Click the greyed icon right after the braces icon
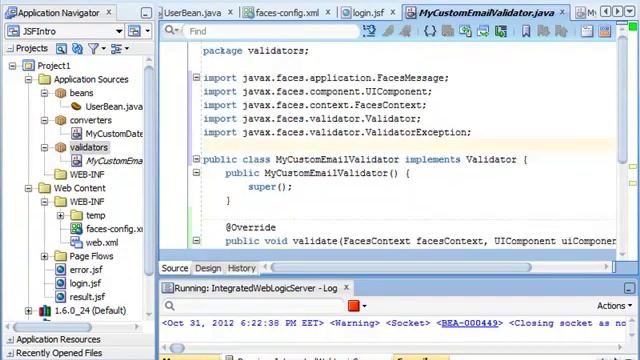Screen dimensions: 640x360 (448, 31)
